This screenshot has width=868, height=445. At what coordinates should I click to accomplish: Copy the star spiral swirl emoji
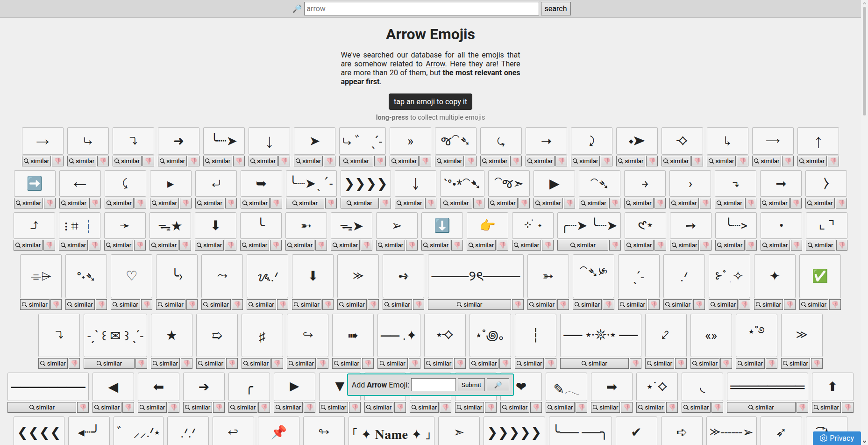[x=490, y=335]
